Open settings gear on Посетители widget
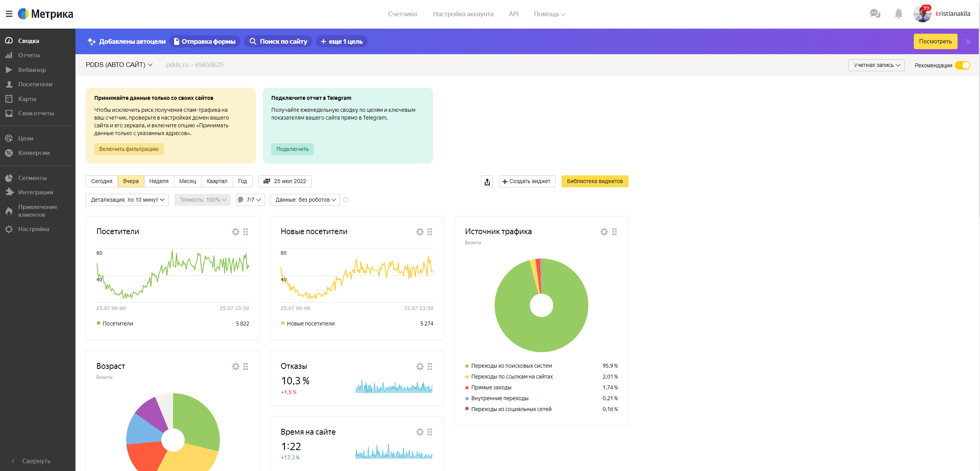The width and height of the screenshot is (980, 471). click(x=235, y=232)
